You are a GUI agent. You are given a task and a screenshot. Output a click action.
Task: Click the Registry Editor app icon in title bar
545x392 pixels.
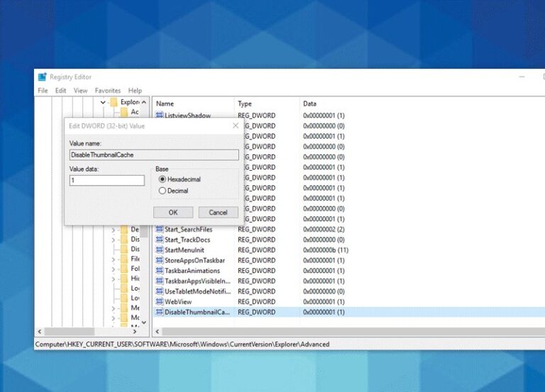[43, 77]
